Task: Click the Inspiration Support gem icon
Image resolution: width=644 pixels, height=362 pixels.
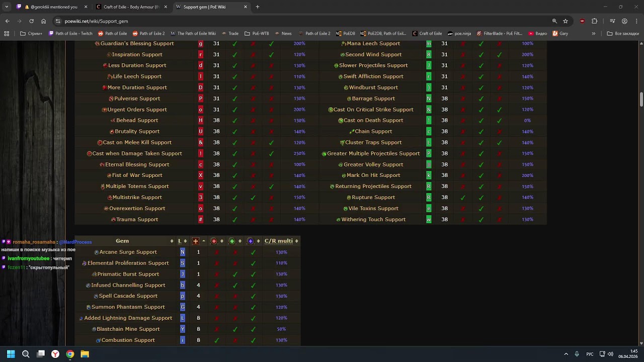Action: pyautogui.click(x=109, y=55)
